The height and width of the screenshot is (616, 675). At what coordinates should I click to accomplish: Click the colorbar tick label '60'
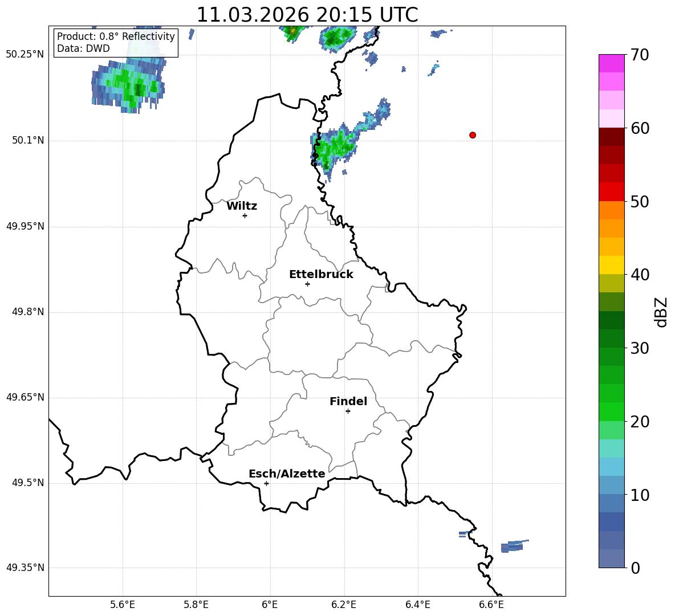[x=640, y=128]
